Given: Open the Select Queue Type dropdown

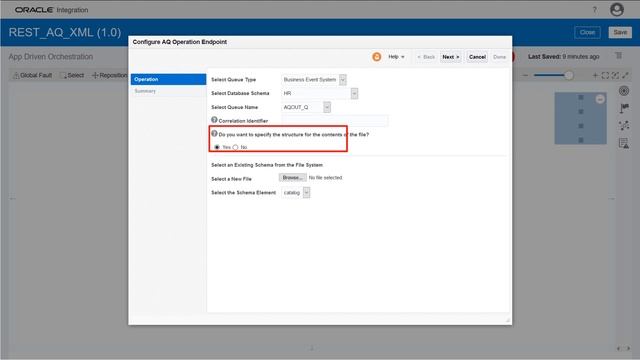Looking at the screenshot, I should 343,80.
